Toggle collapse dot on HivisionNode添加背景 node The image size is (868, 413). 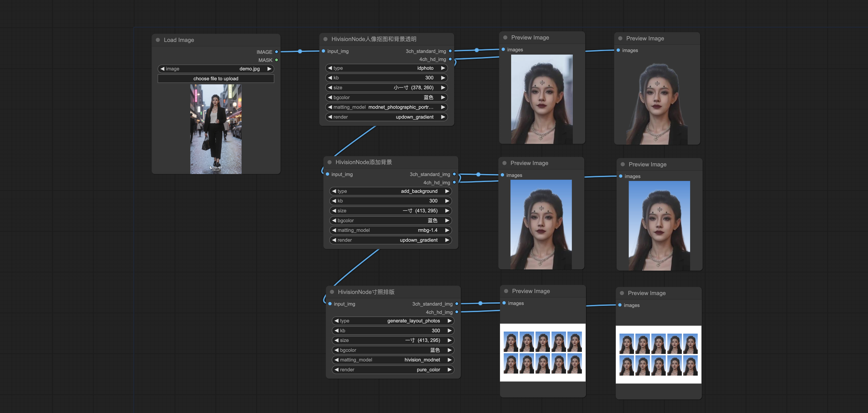[x=329, y=162]
